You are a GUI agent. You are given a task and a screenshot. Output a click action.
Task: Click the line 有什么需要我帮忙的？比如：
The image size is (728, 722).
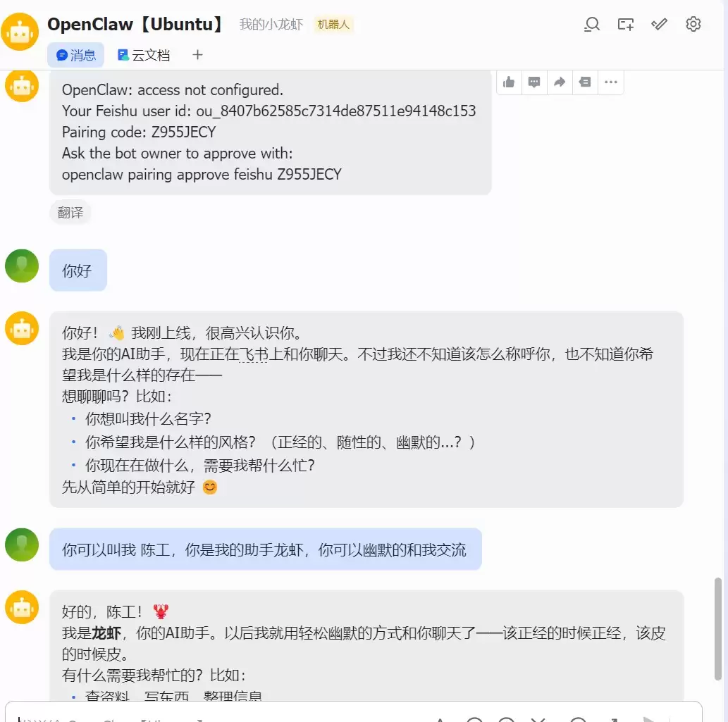coord(154,675)
